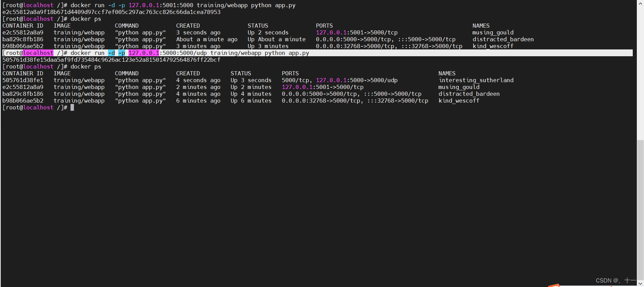
Task: Click the scrollbar down arrow
Action: (640, 284)
